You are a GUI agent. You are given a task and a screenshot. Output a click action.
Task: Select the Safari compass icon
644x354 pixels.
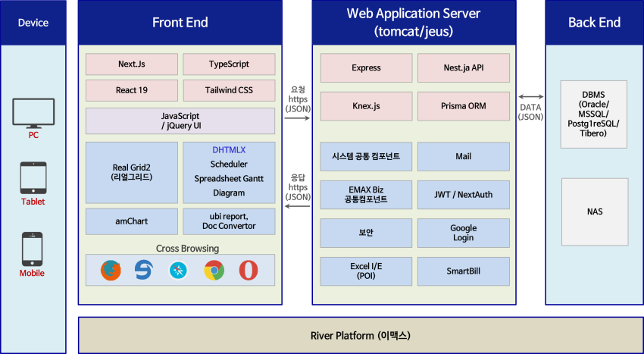(x=178, y=271)
